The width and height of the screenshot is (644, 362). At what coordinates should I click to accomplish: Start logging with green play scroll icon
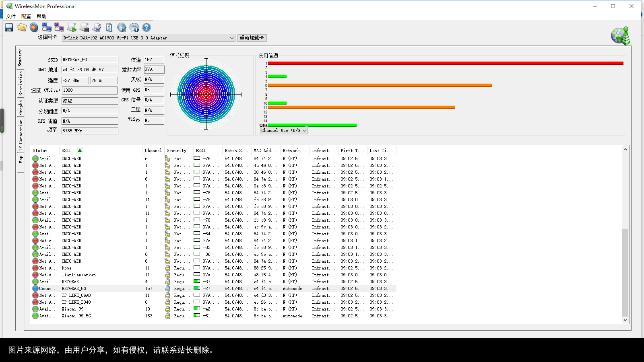click(x=72, y=27)
